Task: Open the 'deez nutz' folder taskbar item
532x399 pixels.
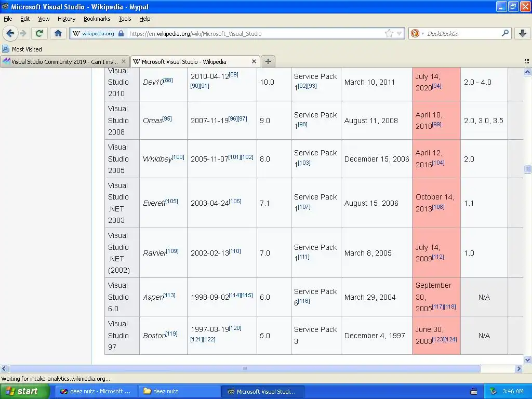Action: pyautogui.click(x=179, y=391)
